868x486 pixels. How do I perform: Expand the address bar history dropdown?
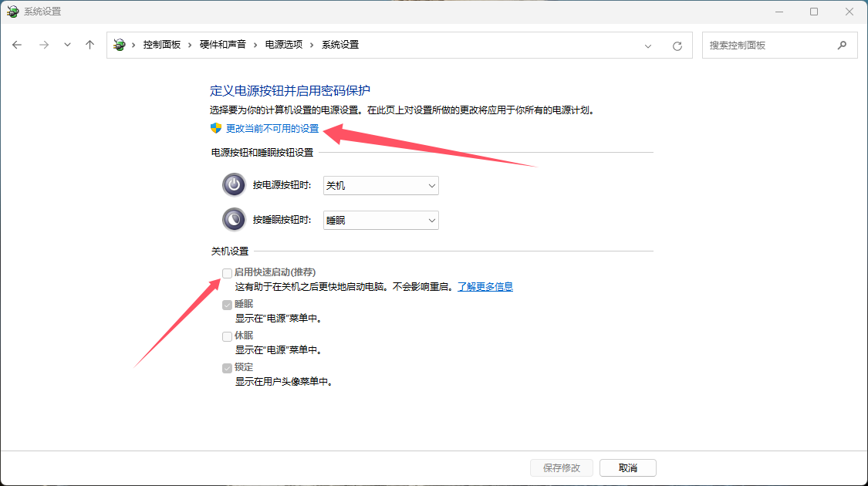click(x=648, y=46)
